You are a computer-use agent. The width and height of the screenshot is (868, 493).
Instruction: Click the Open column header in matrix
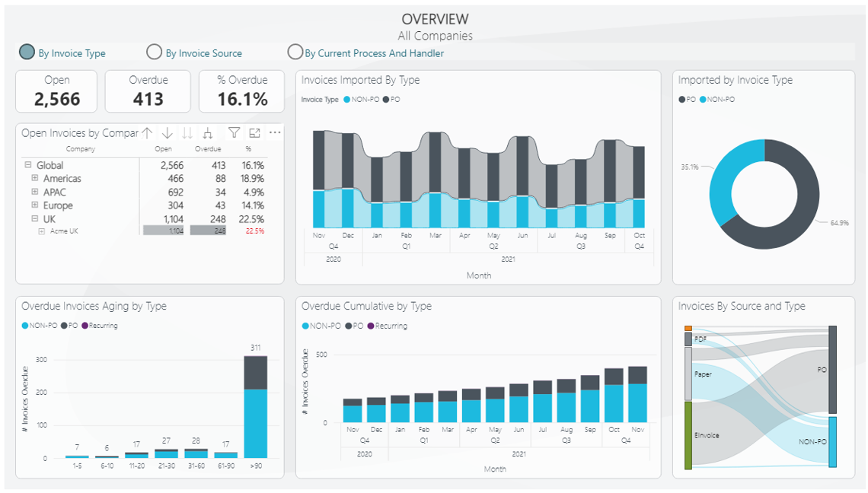tap(163, 149)
